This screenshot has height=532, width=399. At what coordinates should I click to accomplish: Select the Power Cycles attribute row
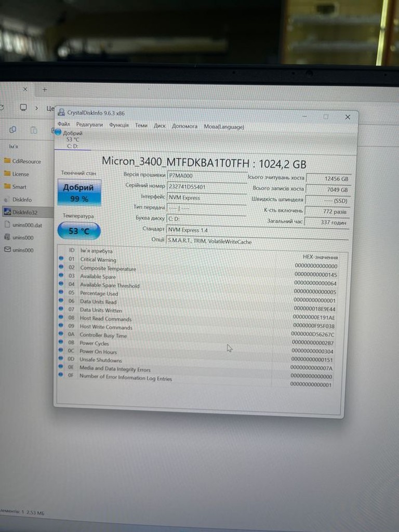[196, 347]
